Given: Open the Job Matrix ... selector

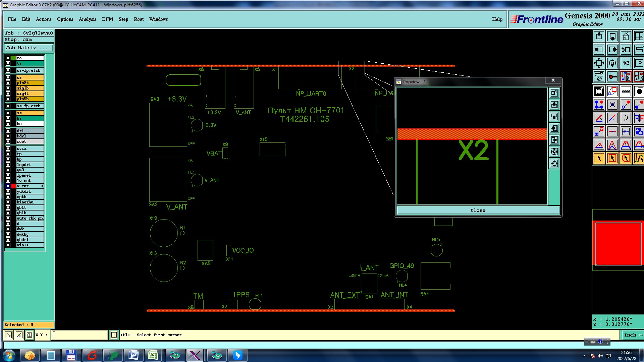Looking at the screenshot, I should coord(29,48).
